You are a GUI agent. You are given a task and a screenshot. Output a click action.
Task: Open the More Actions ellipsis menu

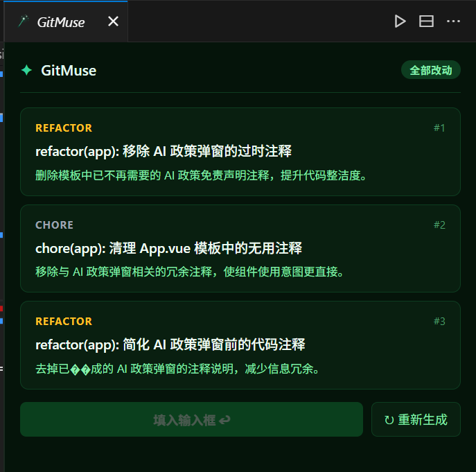453,21
